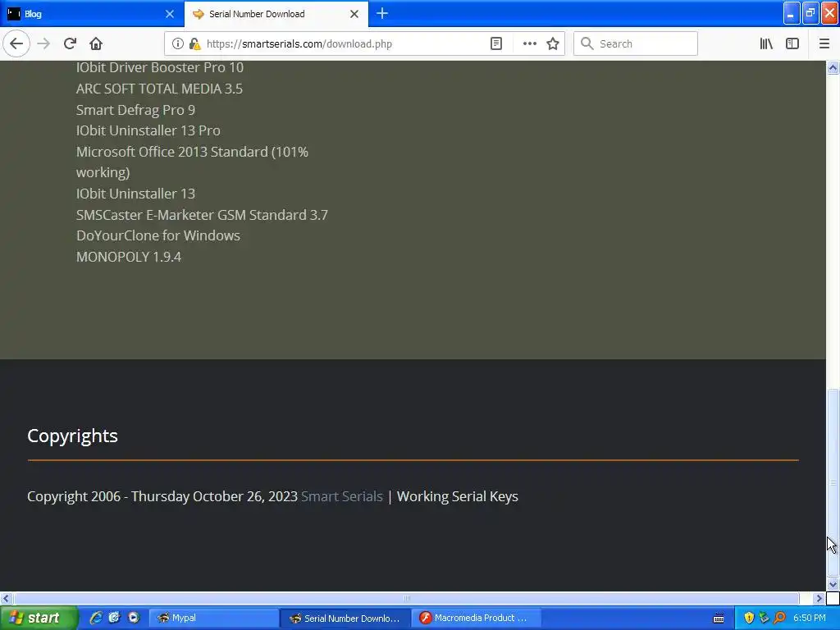840x630 pixels.
Task: Launch Internet Explorer from quick launch
Action: [96, 618]
